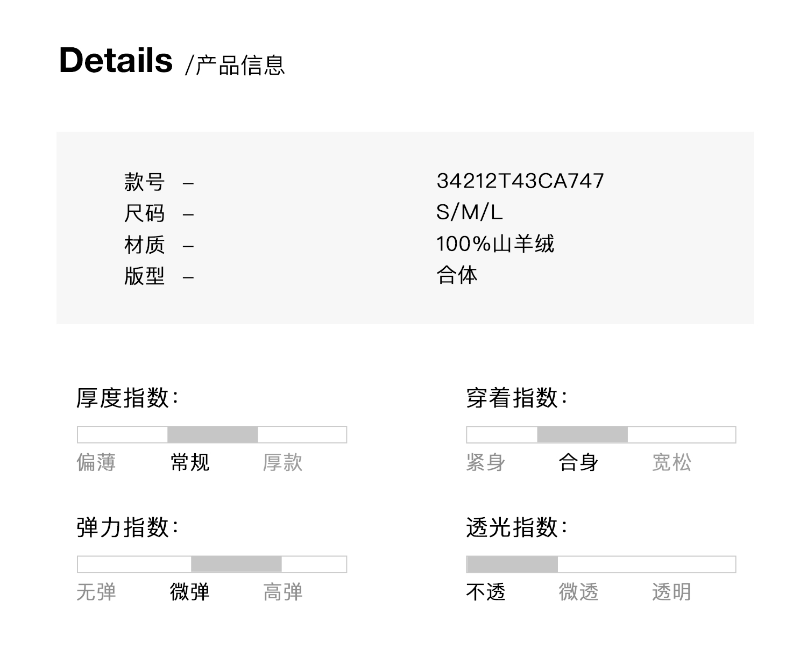Click the 款号 label
The height and width of the screenshot is (672, 807).
[144, 182]
